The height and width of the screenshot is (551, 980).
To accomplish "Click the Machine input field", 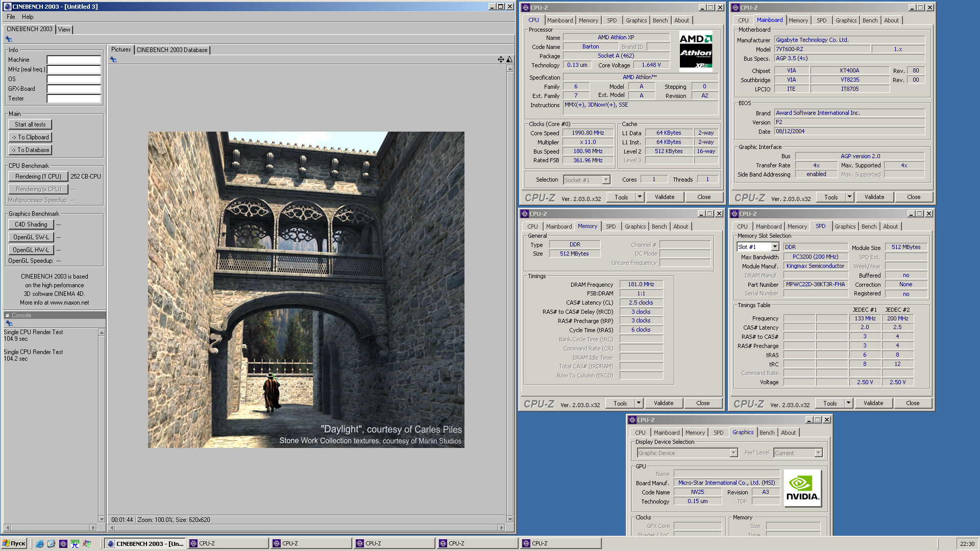I will pyautogui.click(x=73, y=60).
